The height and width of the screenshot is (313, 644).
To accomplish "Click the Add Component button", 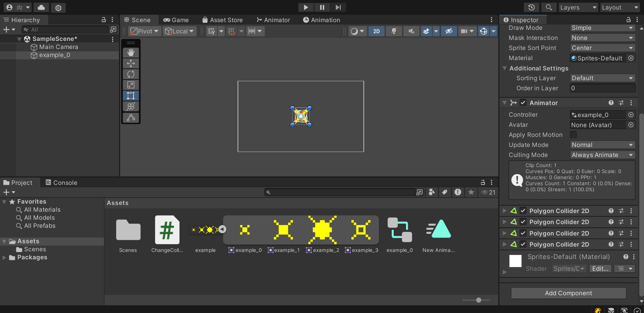I will (x=568, y=293).
